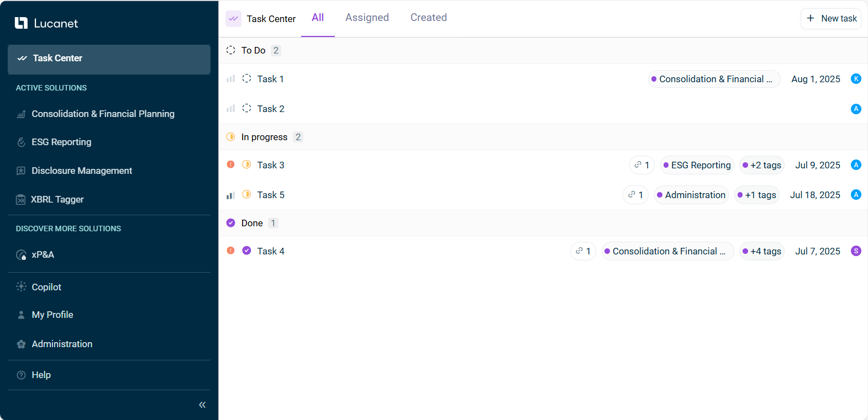Click the Consolidation & Financial tag on Task 1
This screenshot has width=868, height=420.
click(x=714, y=79)
